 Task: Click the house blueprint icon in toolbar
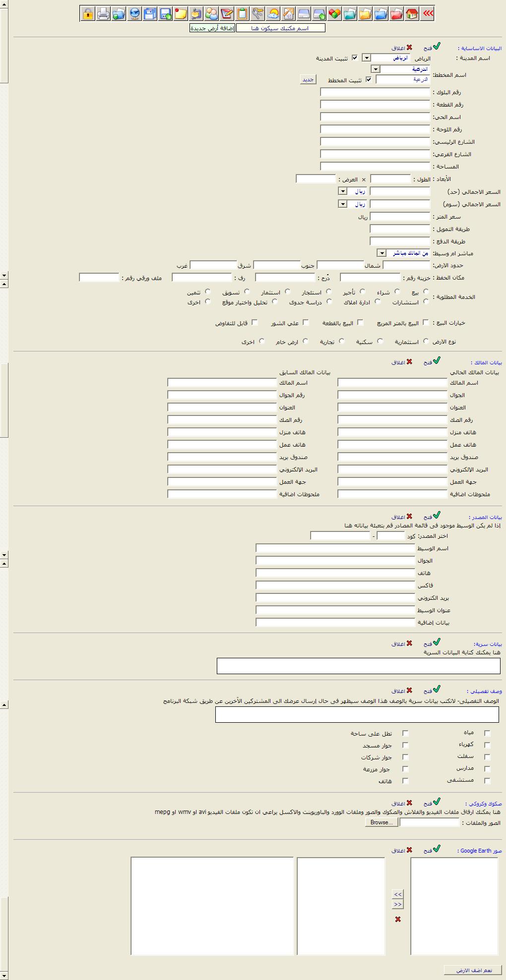tap(288, 13)
